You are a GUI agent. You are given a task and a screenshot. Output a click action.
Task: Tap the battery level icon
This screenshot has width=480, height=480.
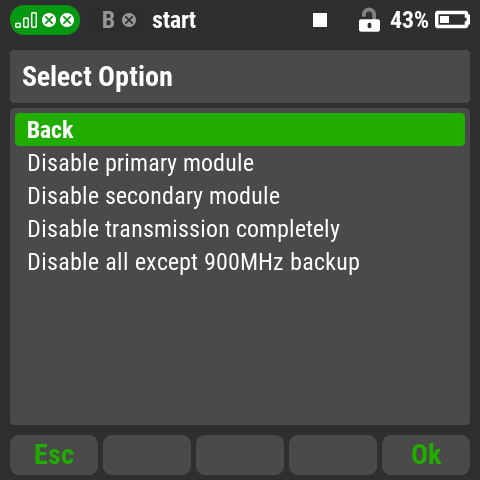452,20
